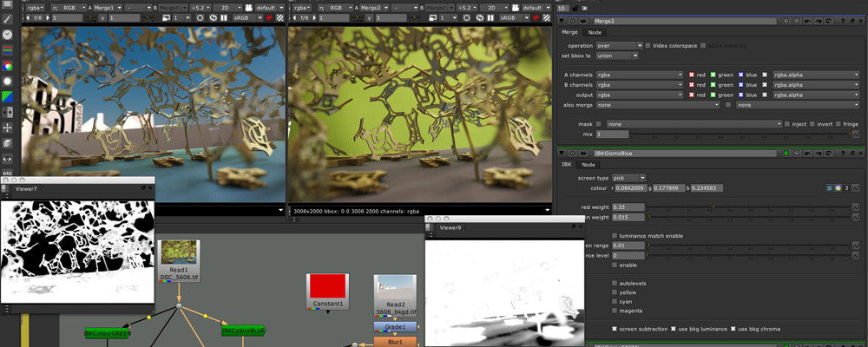Select the IBK tab in IBKGizmoBlue panel
The width and height of the screenshot is (868, 347).
pos(566,164)
